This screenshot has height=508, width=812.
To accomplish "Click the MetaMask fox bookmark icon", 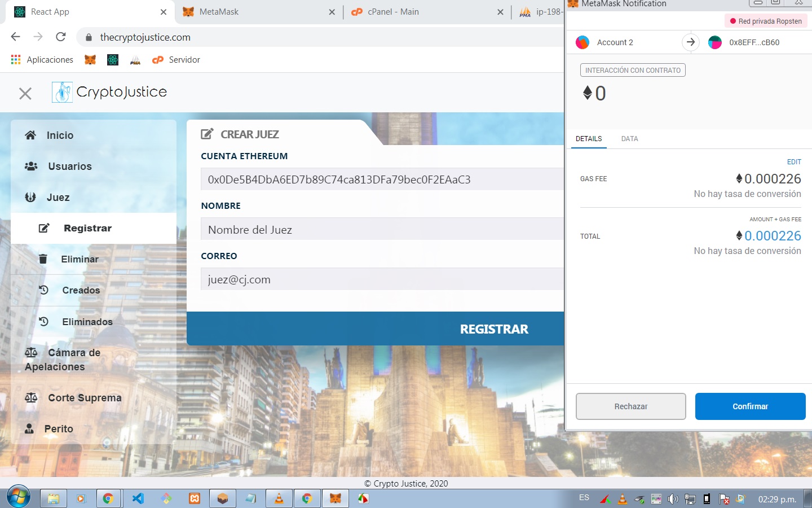I will click(x=90, y=60).
